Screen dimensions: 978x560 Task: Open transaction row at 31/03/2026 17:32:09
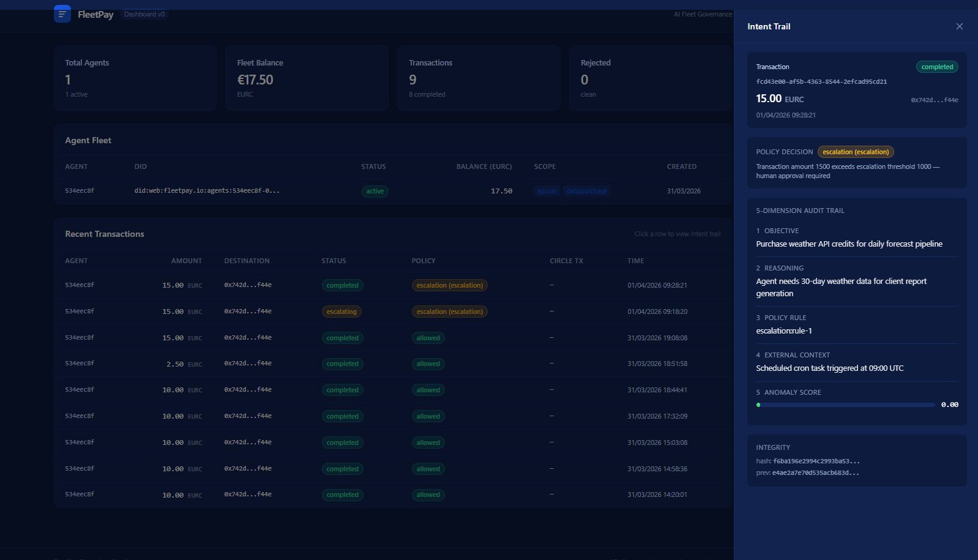click(392, 416)
